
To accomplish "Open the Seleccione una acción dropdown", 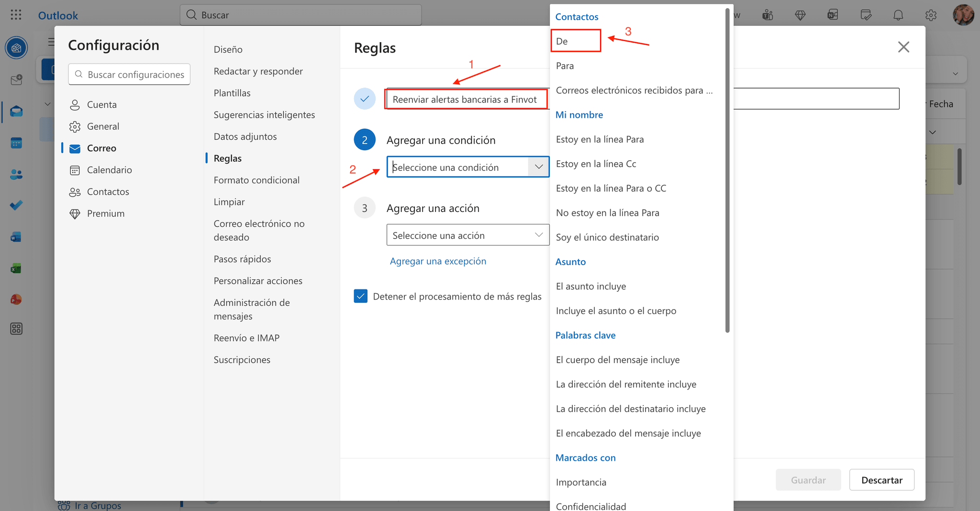I will coord(468,235).
